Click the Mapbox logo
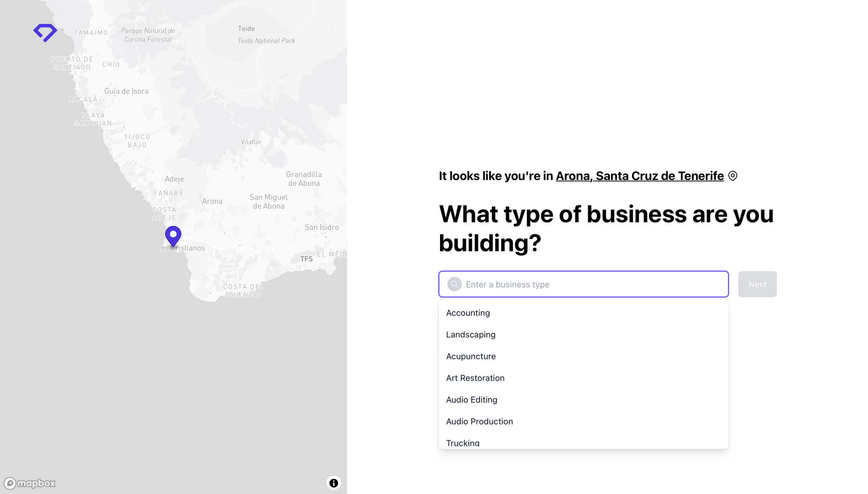Viewport: 868px width, 494px height. 30,483
